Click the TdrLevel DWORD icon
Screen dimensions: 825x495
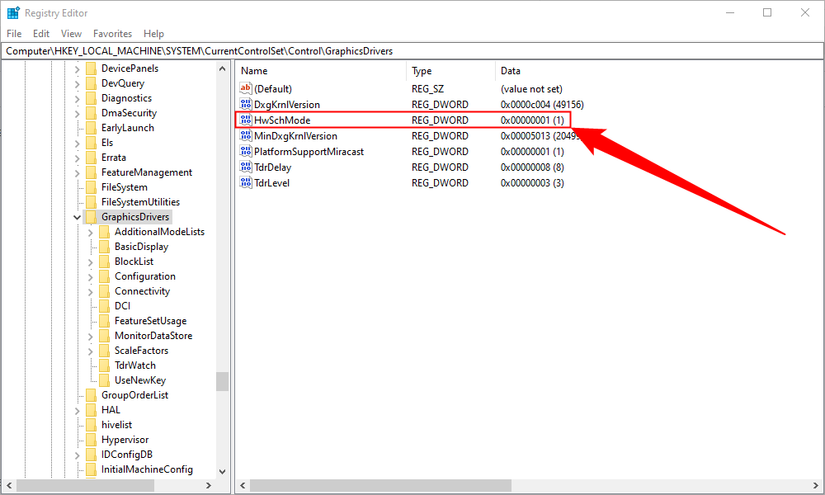245,183
